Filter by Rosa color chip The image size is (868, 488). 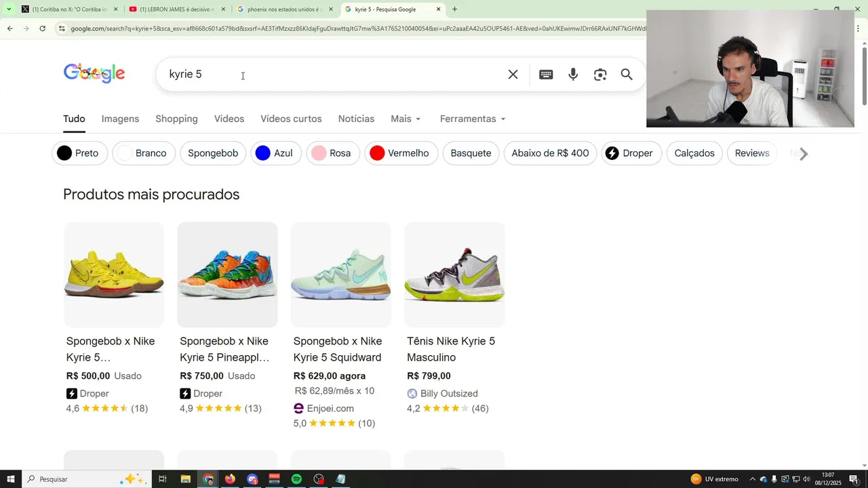332,153
